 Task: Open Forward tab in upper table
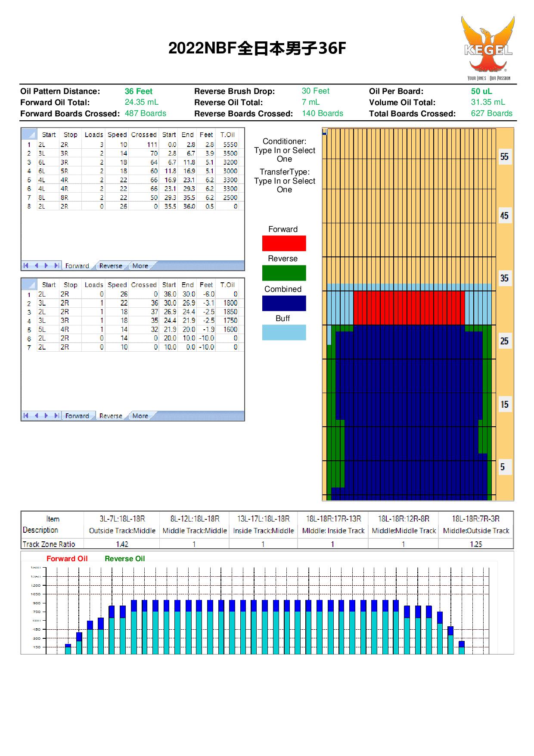coord(77,266)
